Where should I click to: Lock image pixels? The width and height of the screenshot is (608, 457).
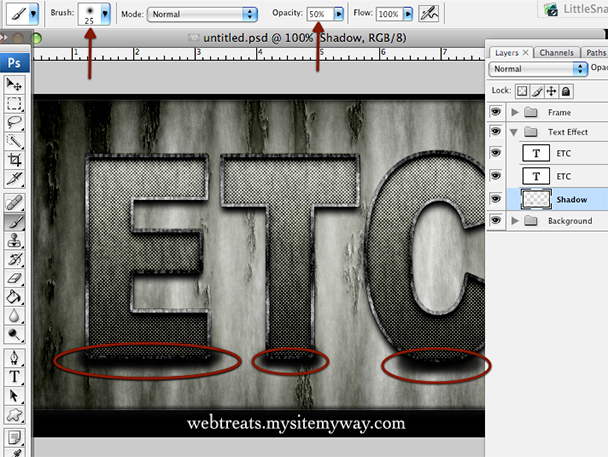click(537, 91)
